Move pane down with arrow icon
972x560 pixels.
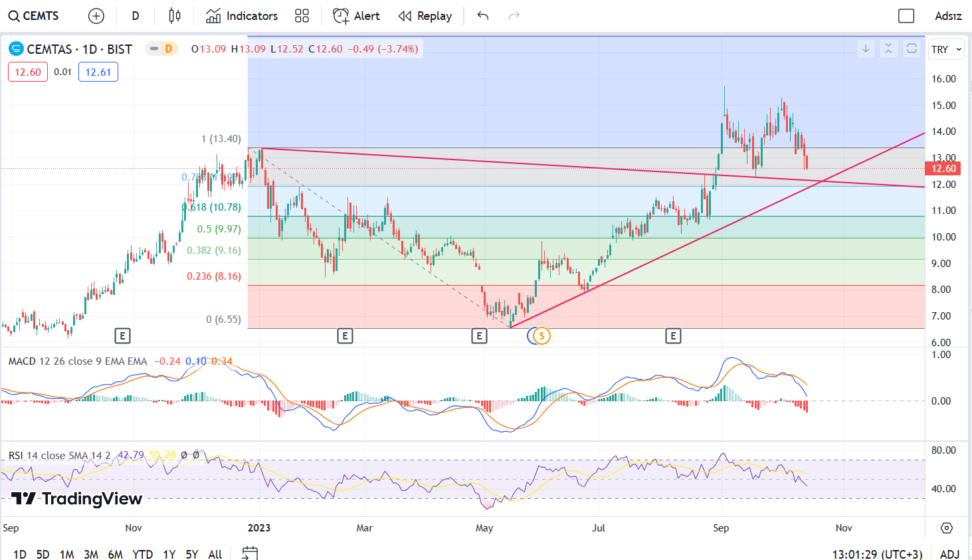866,48
